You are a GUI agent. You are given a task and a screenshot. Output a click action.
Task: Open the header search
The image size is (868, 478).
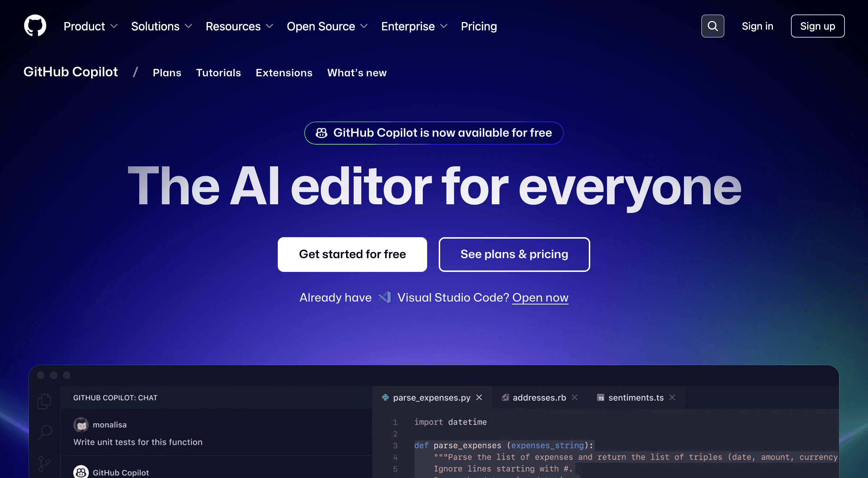tap(712, 26)
